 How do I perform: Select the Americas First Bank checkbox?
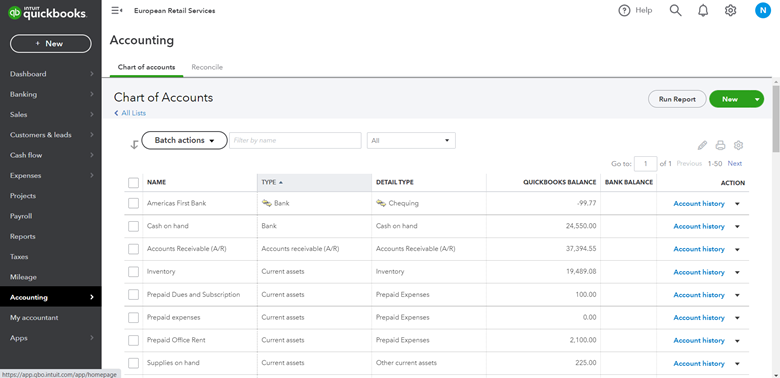(133, 203)
